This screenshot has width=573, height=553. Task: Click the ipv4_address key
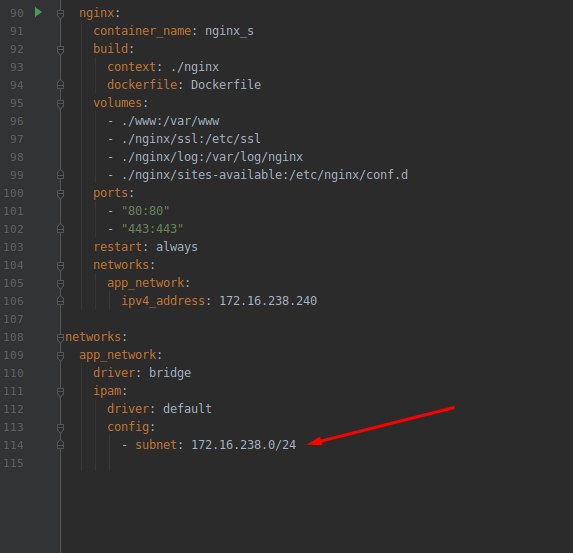coord(163,301)
